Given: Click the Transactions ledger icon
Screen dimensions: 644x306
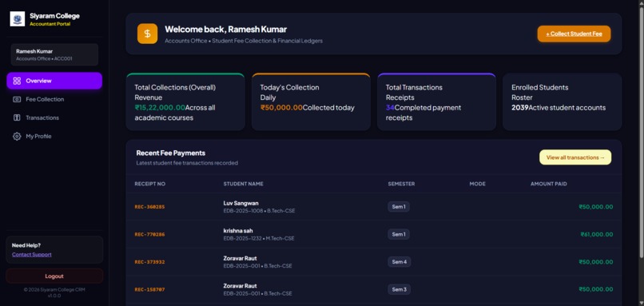Looking at the screenshot, I should pos(17,118).
